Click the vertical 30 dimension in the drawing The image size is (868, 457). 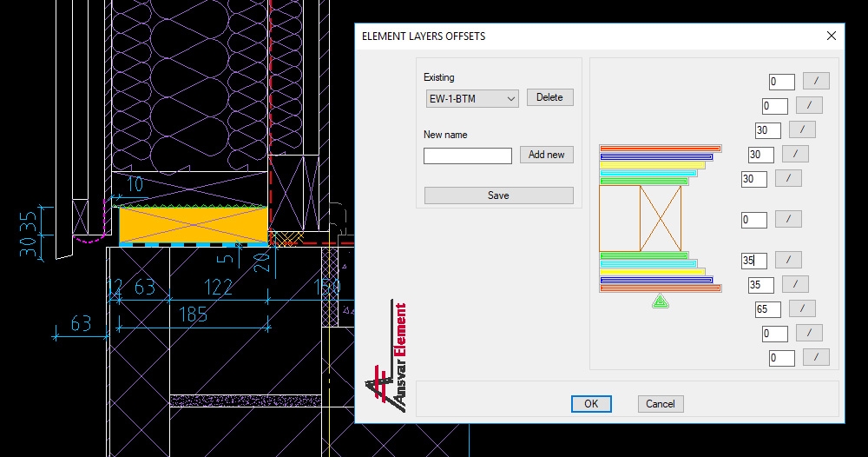coord(29,247)
